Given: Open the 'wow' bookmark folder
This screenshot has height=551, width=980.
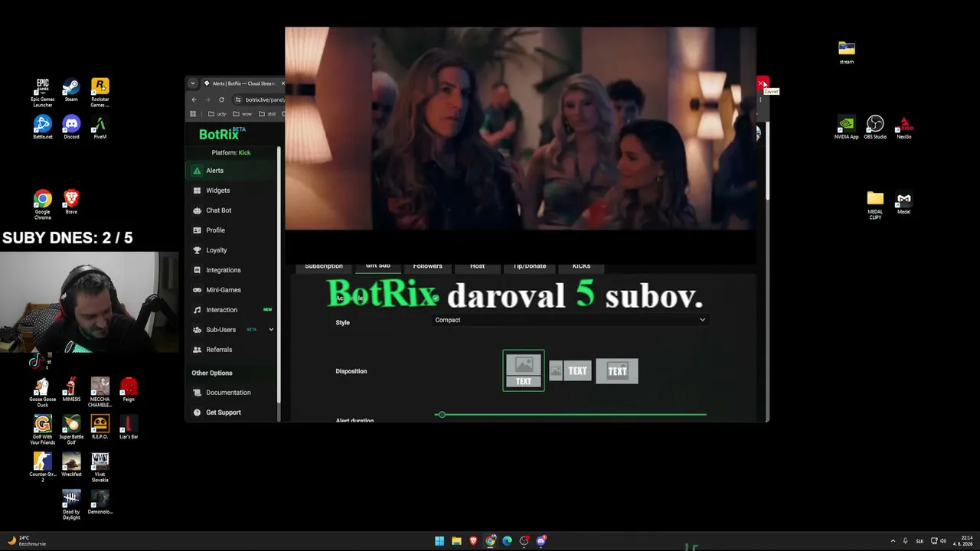Looking at the screenshot, I should tap(243, 114).
